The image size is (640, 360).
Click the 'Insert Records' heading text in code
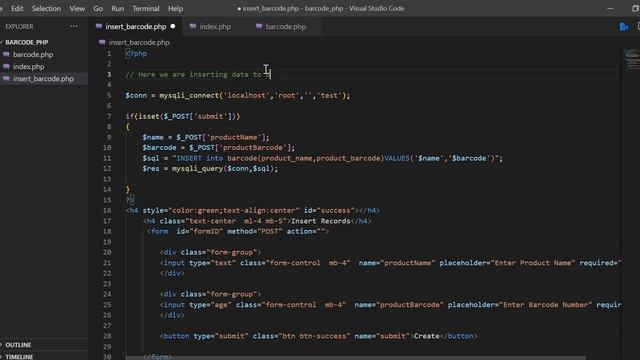point(320,221)
